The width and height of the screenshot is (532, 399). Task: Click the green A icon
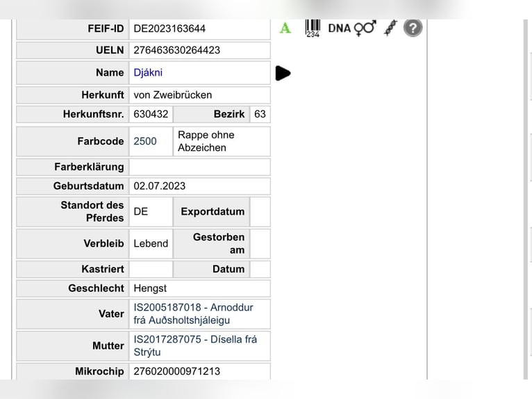(x=285, y=28)
